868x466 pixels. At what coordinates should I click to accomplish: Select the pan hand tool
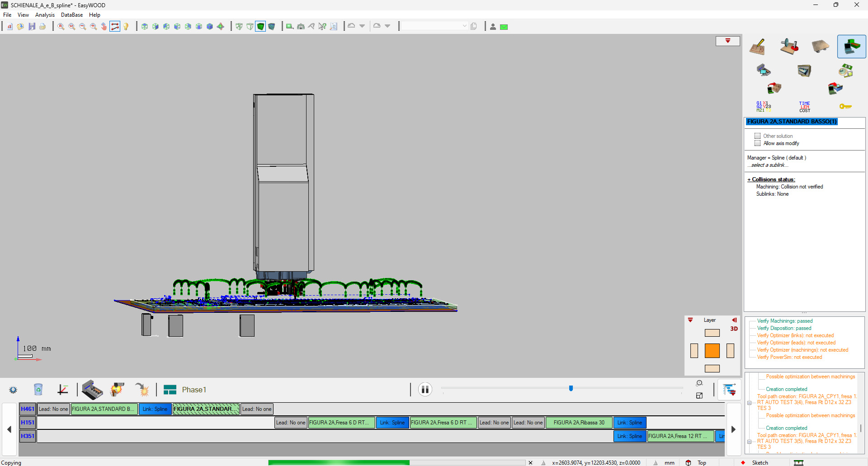(104, 27)
